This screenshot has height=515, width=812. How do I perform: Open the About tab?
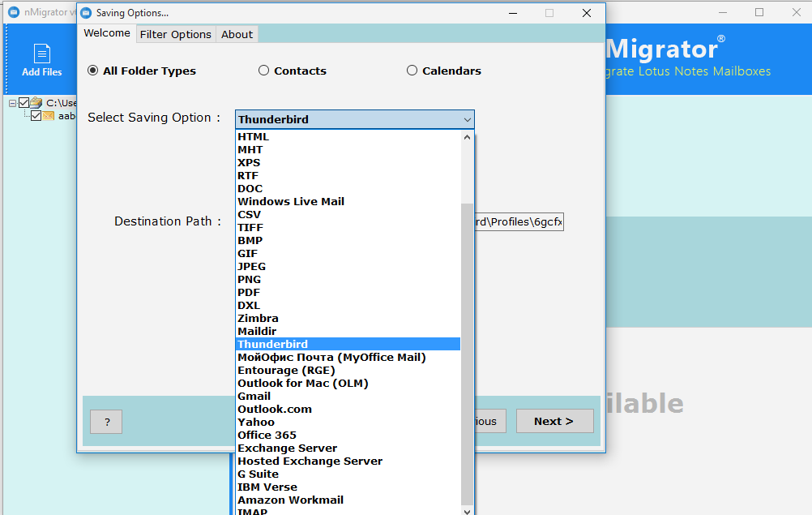click(x=237, y=34)
